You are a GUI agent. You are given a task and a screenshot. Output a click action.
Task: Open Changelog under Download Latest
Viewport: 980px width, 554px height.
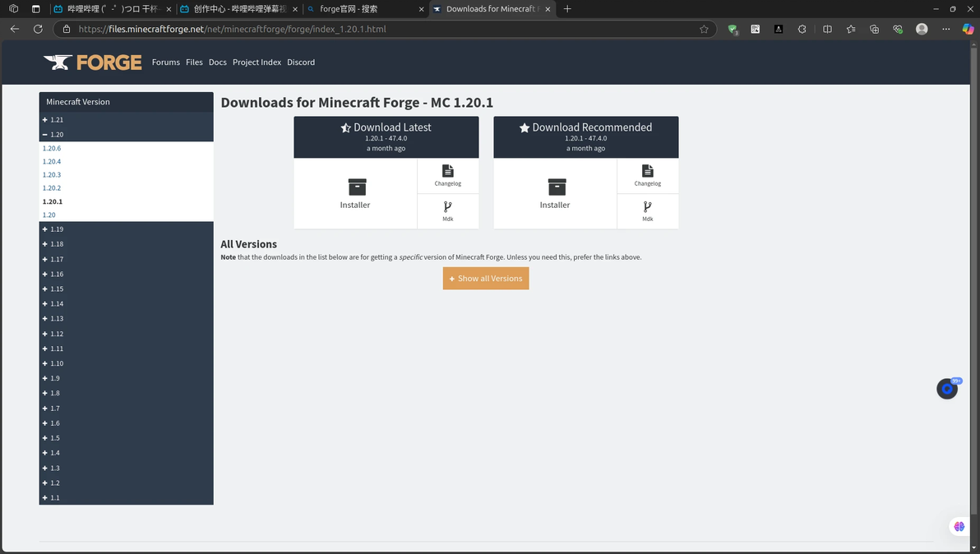(447, 176)
